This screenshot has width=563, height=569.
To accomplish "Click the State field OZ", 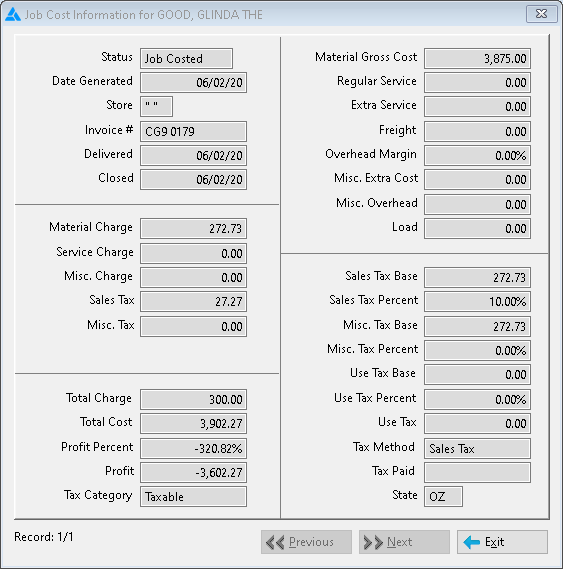I will pos(443,496).
